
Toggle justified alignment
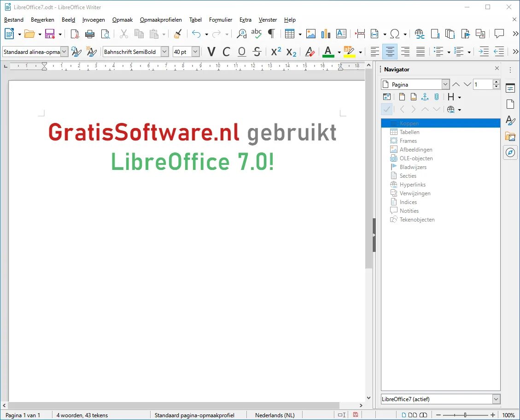point(421,52)
